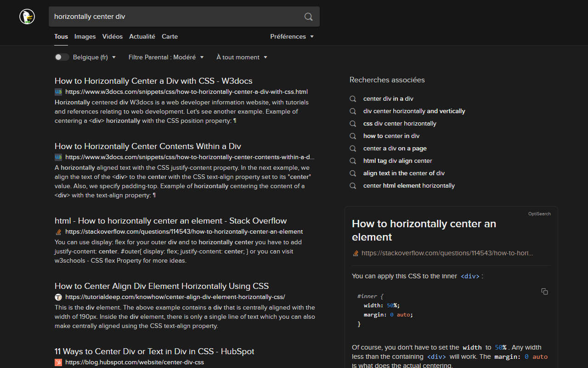588x368 pixels.
Task: Copy the CSS code snippet in OptiSearch
Action: 544,292
